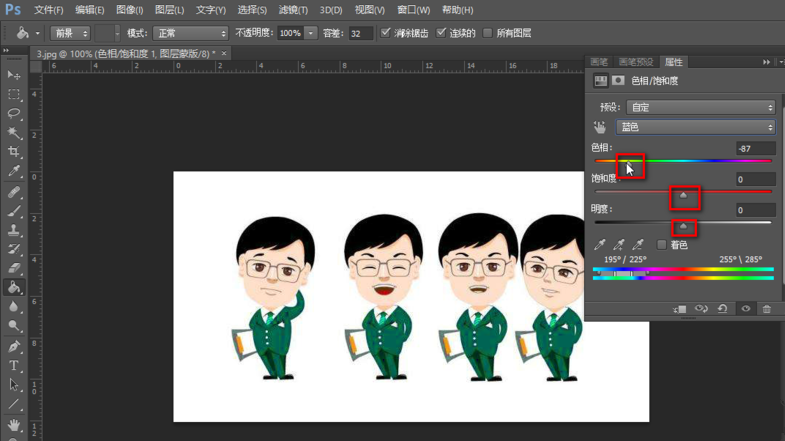Click the 色相 value input field
Image resolution: width=785 pixels, height=441 pixels.
(755, 149)
